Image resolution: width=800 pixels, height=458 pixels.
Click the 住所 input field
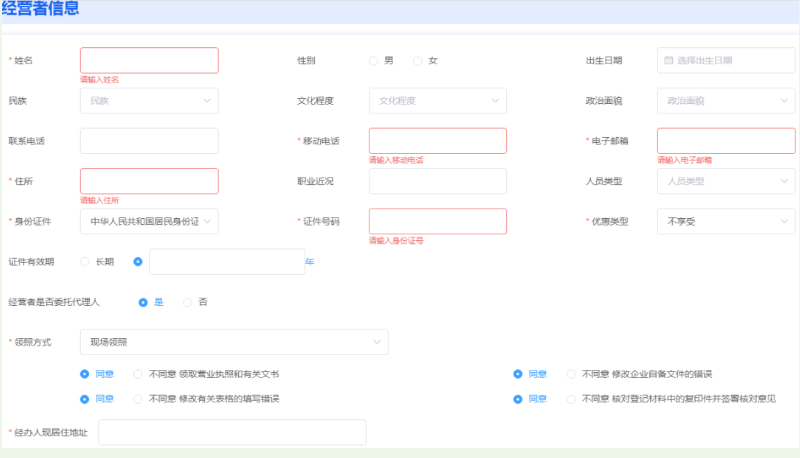point(149,181)
